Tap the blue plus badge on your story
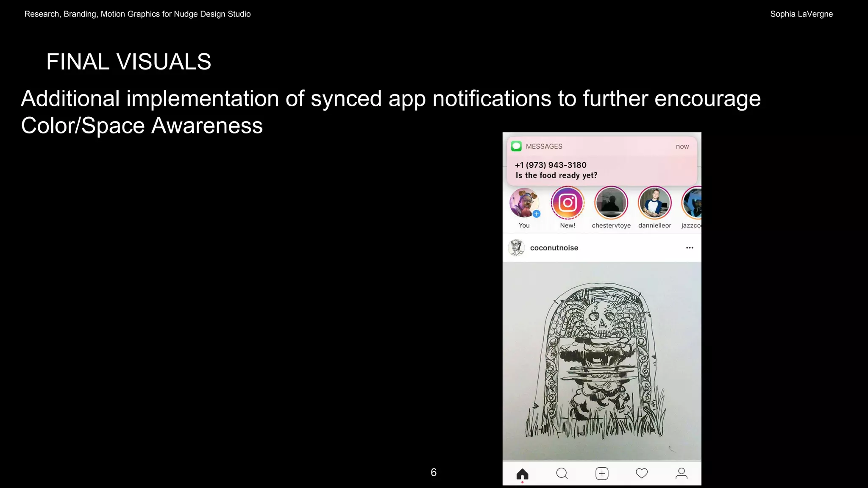 pyautogui.click(x=537, y=214)
